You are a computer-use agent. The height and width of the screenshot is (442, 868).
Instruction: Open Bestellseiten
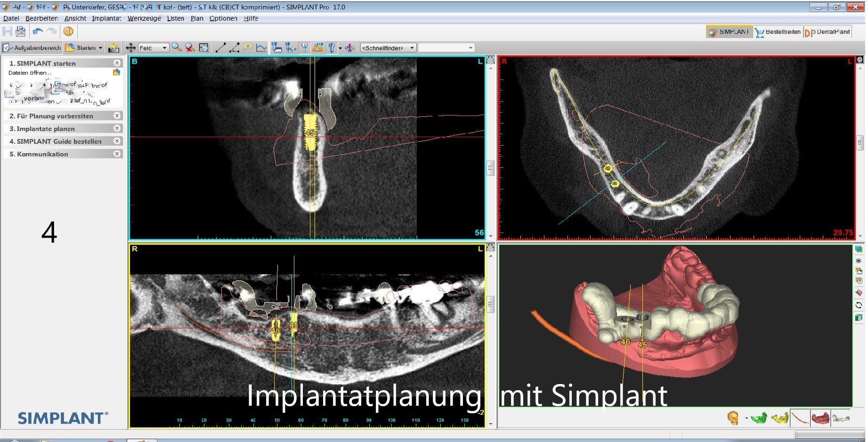(x=778, y=32)
